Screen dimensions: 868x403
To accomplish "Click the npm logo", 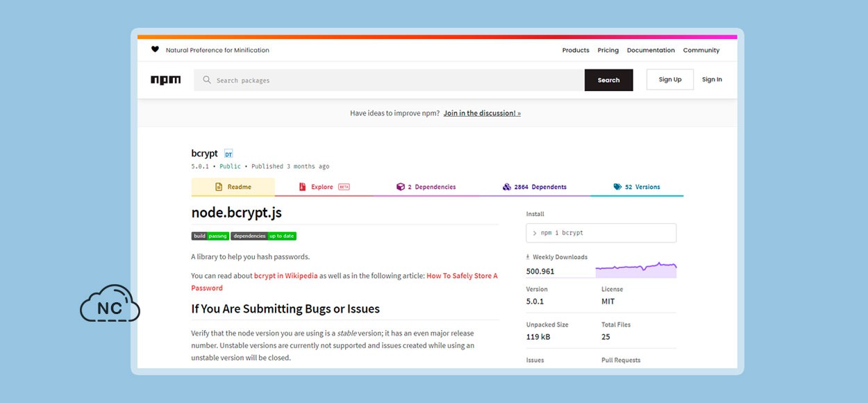I will click(x=165, y=80).
